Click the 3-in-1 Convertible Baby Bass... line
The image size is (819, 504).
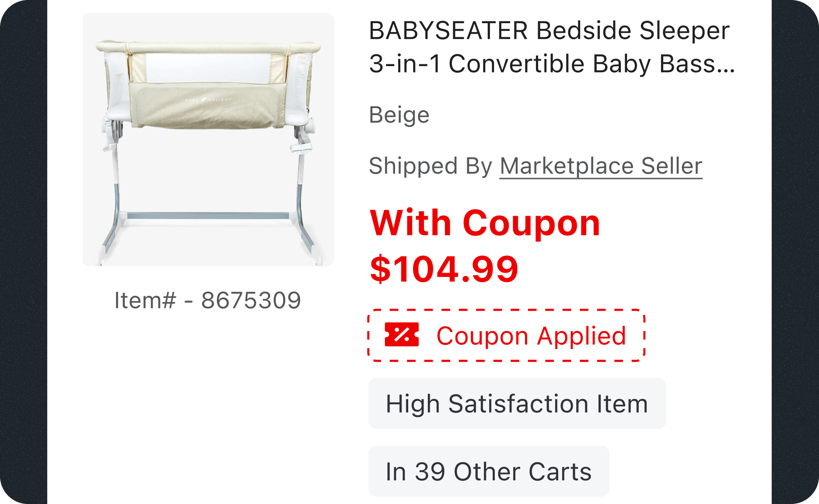point(552,64)
